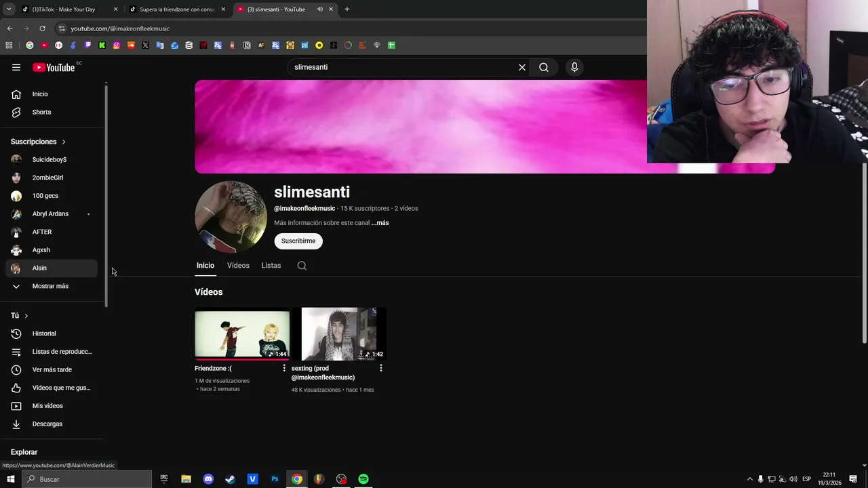Open Steam from the taskbar
This screenshot has height=488, width=868.
pyautogui.click(x=230, y=479)
